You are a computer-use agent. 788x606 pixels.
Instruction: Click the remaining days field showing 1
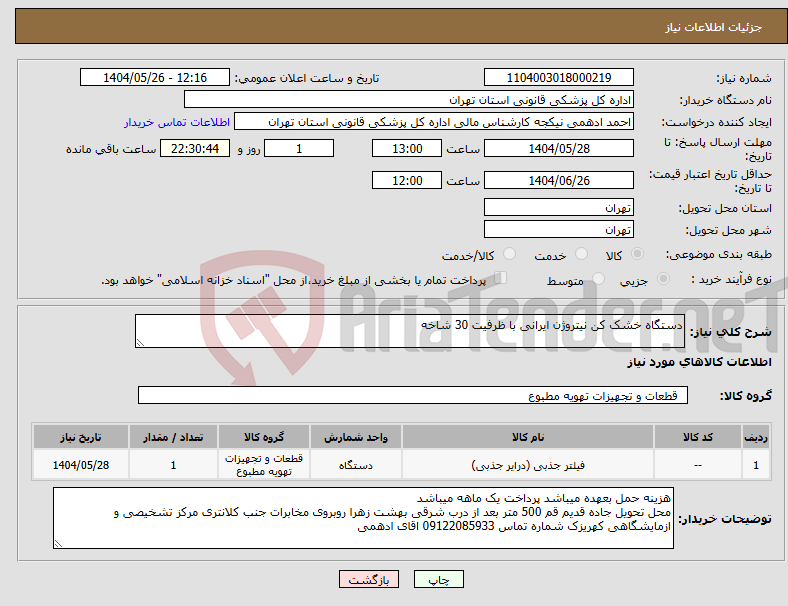coord(299,149)
